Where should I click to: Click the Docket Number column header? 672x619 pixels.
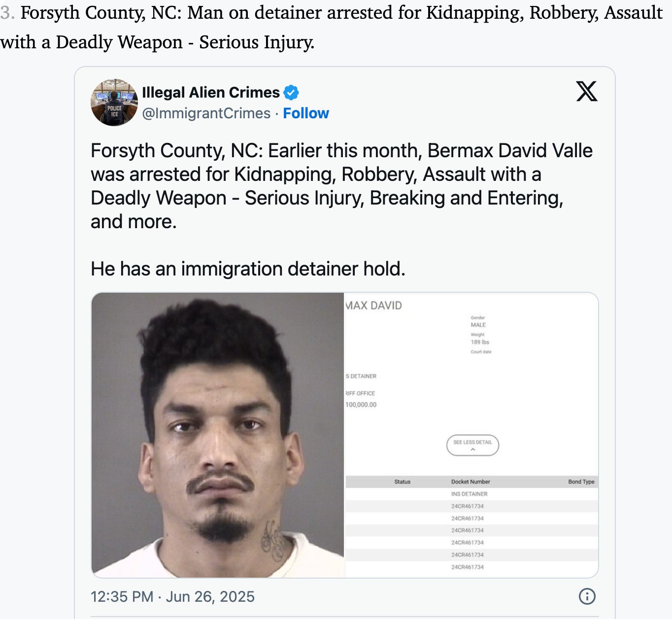coord(470,481)
